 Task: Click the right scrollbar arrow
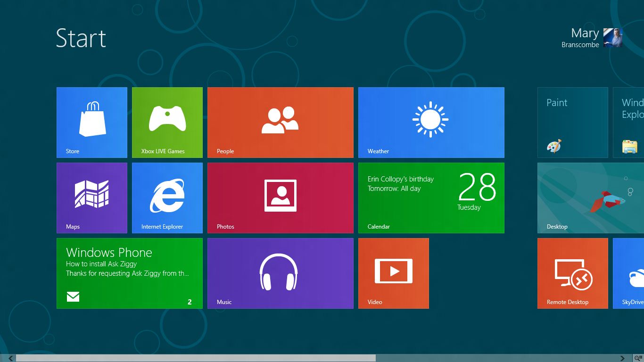pyautogui.click(x=622, y=358)
